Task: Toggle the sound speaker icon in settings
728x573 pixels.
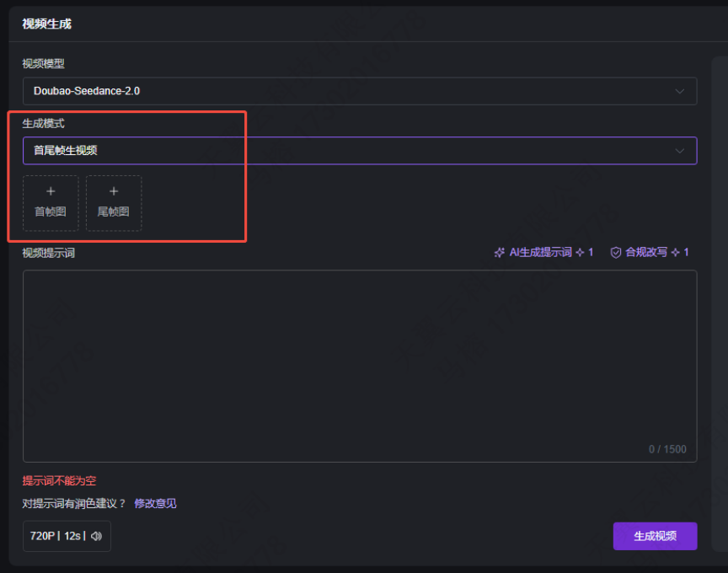Action: coord(97,536)
